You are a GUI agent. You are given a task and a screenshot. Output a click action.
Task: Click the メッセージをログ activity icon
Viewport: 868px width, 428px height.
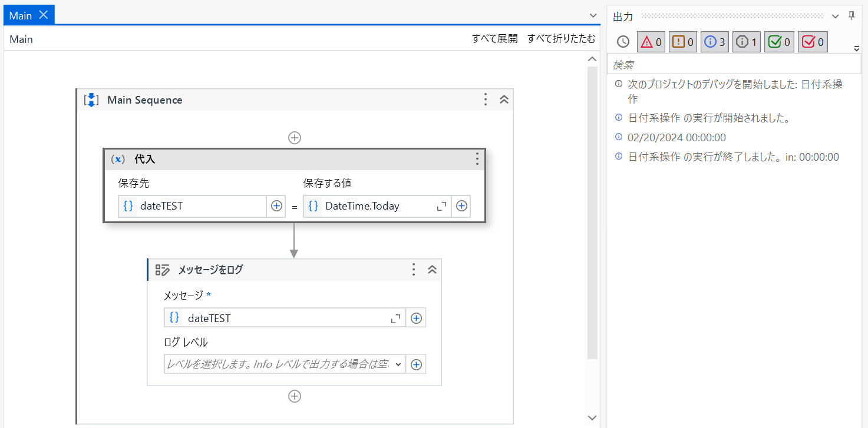(163, 270)
